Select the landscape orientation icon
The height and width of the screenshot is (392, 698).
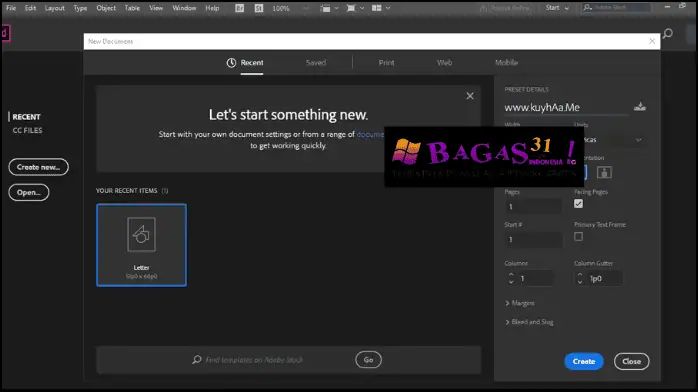(x=604, y=172)
